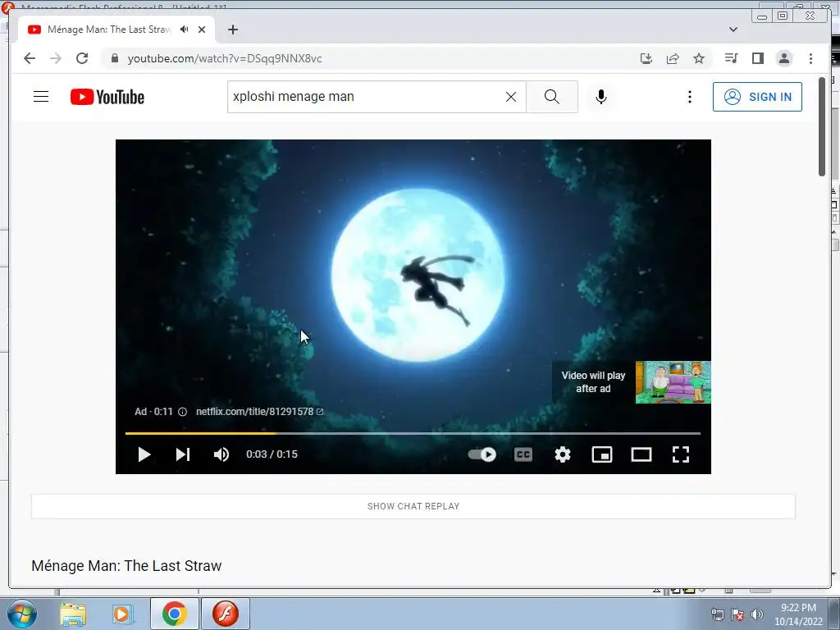
Task: Go to the YouTube home logo
Action: coord(107,97)
